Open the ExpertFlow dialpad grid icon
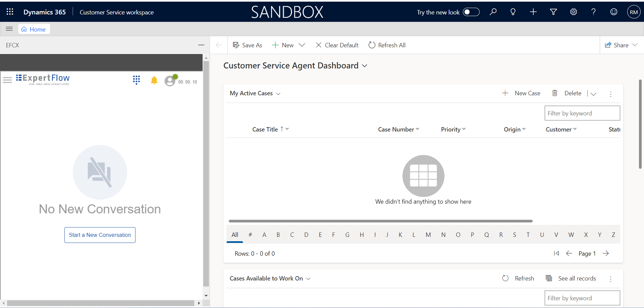The height and width of the screenshot is (308, 644). pos(136,80)
